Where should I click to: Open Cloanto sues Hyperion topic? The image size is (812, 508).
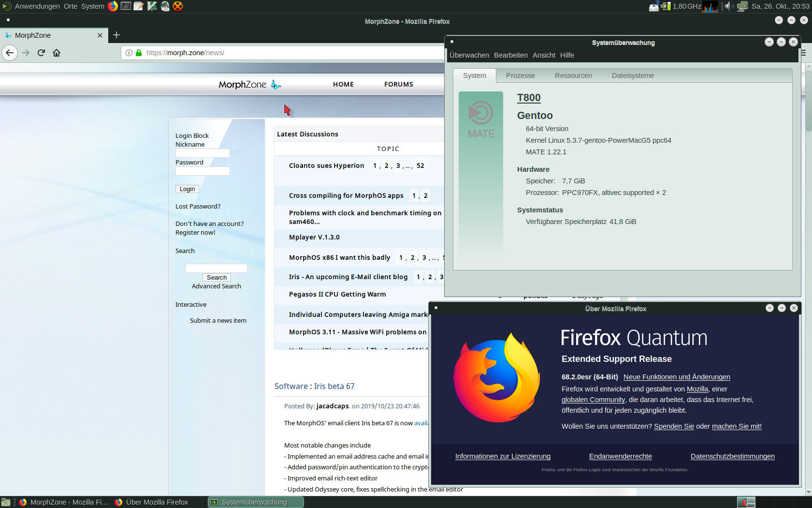[326, 165]
